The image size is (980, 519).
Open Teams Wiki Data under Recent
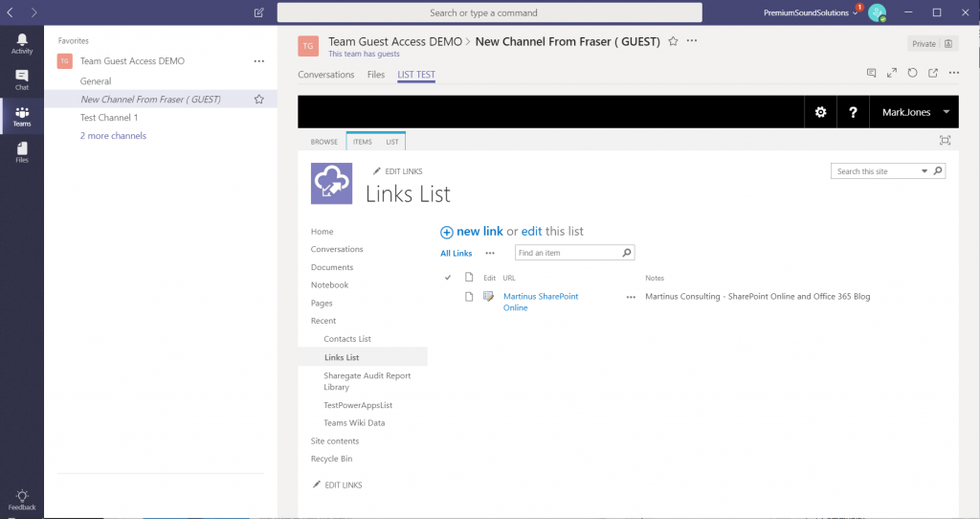pyautogui.click(x=354, y=423)
